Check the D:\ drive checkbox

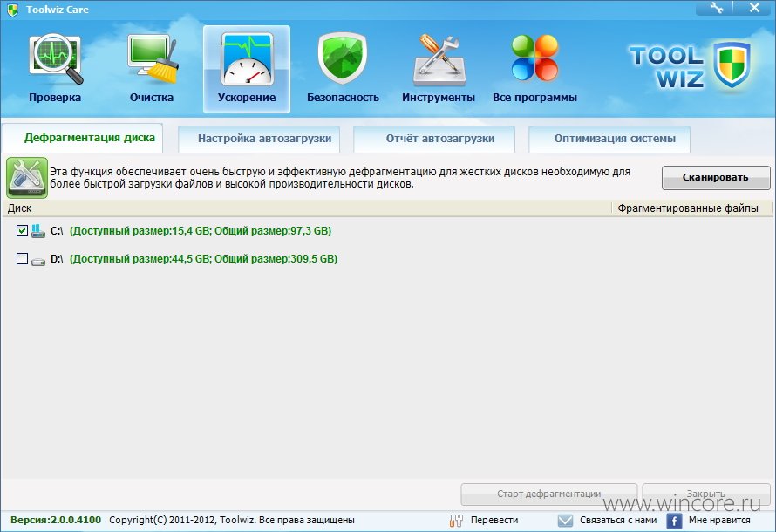[22, 259]
